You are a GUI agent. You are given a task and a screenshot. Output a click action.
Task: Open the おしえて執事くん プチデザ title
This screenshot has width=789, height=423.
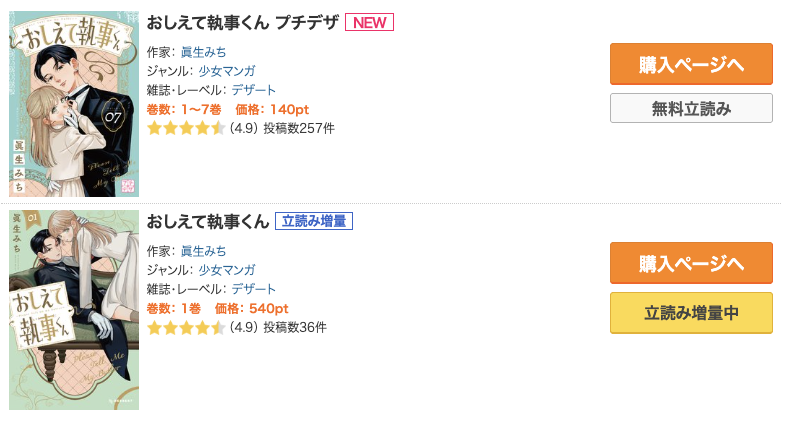[x=243, y=22]
